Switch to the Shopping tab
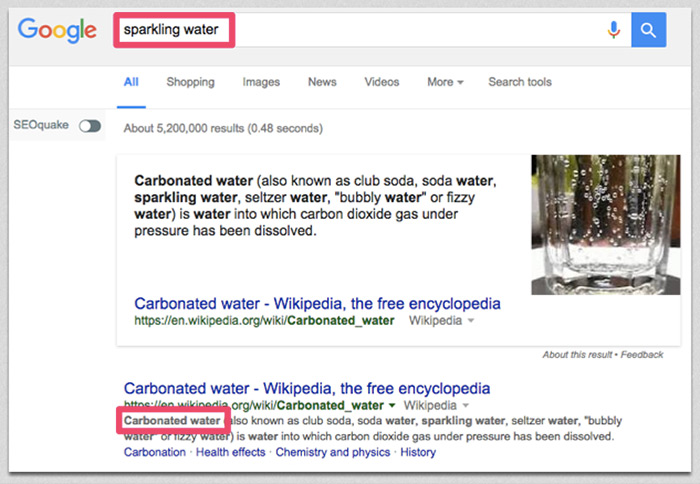The width and height of the screenshot is (700, 484). click(190, 82)
